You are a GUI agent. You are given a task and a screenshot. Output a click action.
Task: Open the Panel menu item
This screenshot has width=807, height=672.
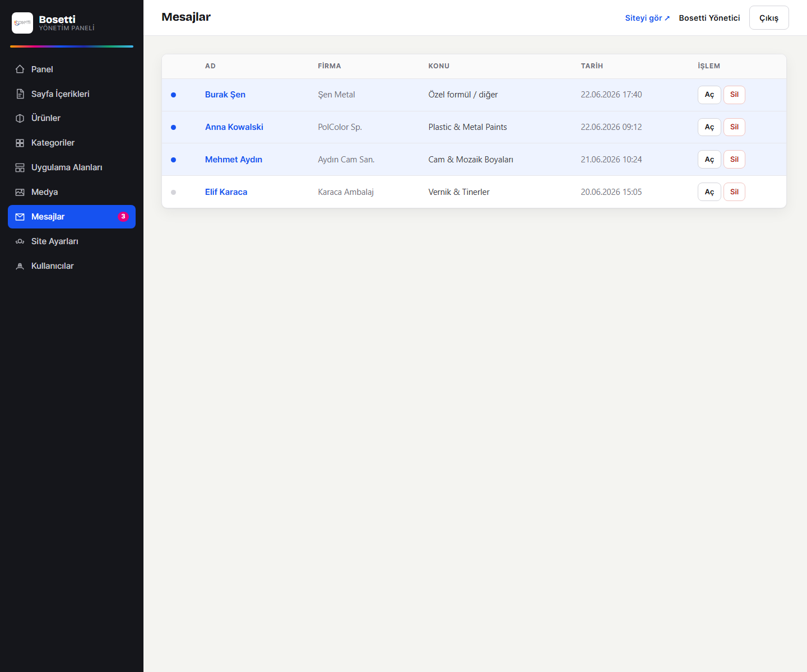tap(72, 69)
